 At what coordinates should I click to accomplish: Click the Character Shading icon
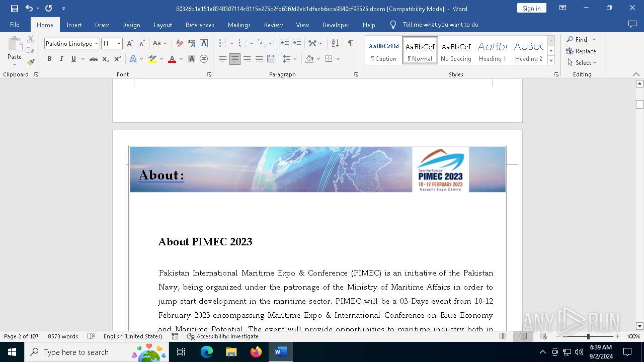pyautogui.click(x=192, y=59)
